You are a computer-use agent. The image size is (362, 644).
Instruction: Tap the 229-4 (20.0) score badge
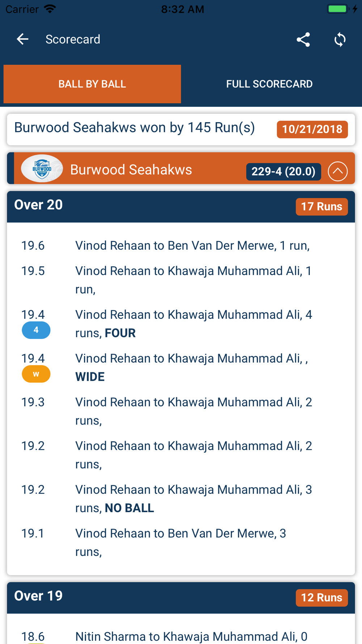(283, 171)
